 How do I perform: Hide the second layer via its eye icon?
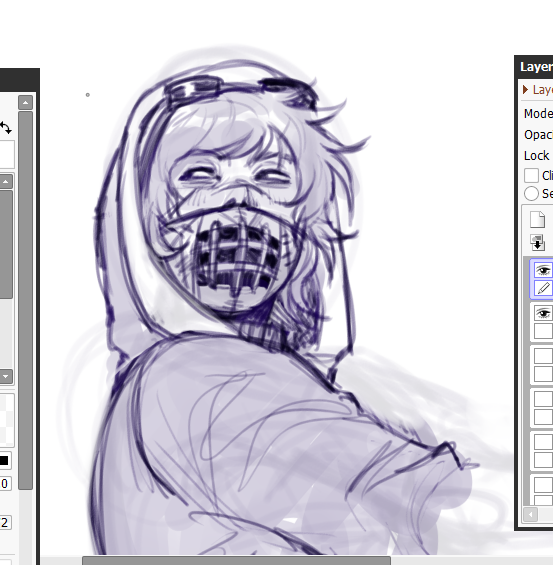click(x=543, y=313)
